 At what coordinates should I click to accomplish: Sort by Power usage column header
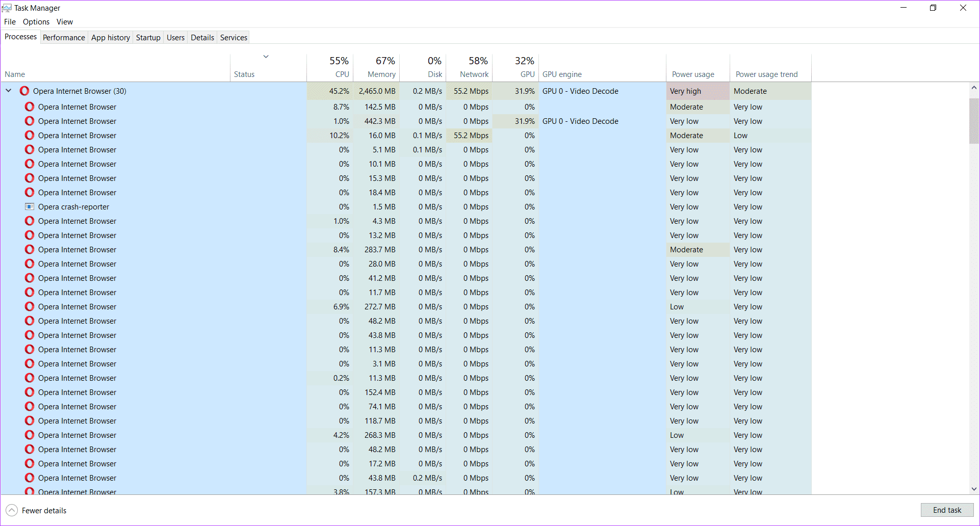click(698, 68)
